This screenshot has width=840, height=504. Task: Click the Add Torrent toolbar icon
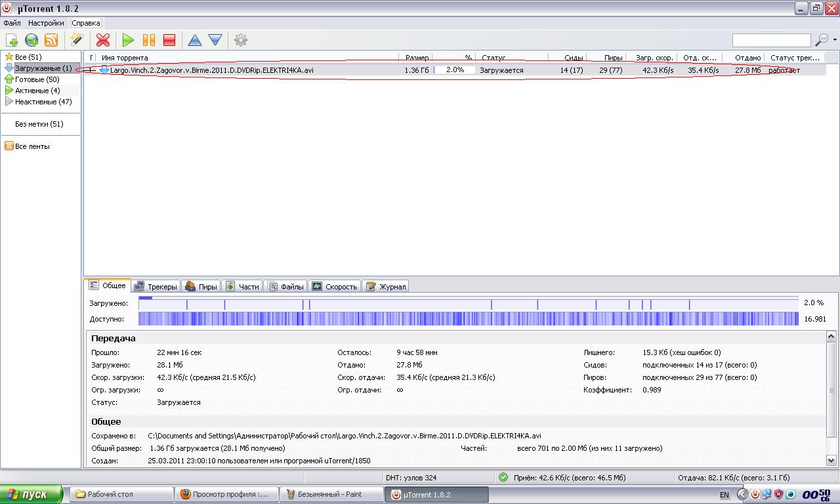11,40
